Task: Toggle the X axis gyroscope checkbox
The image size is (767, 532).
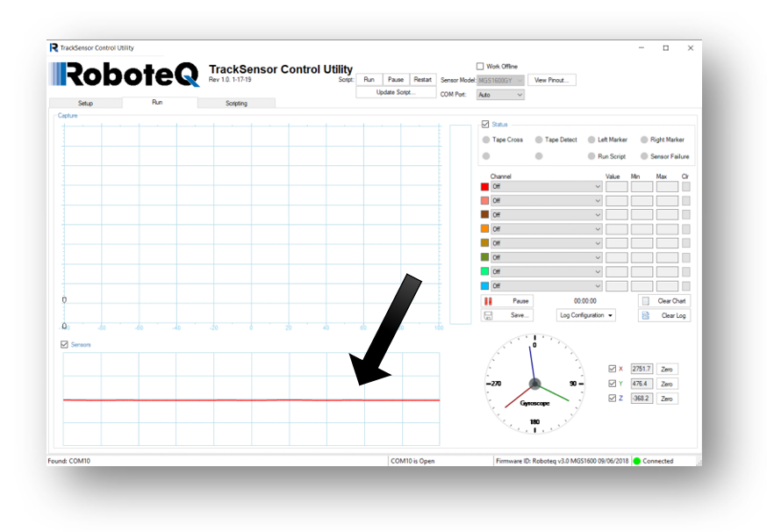Action: coord(612,369)
